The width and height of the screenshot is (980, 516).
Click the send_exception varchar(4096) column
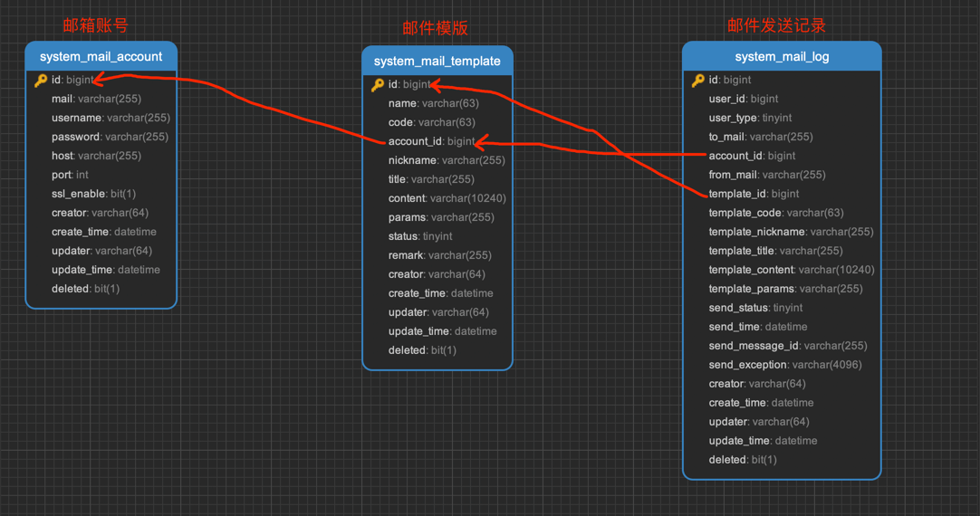784,365
